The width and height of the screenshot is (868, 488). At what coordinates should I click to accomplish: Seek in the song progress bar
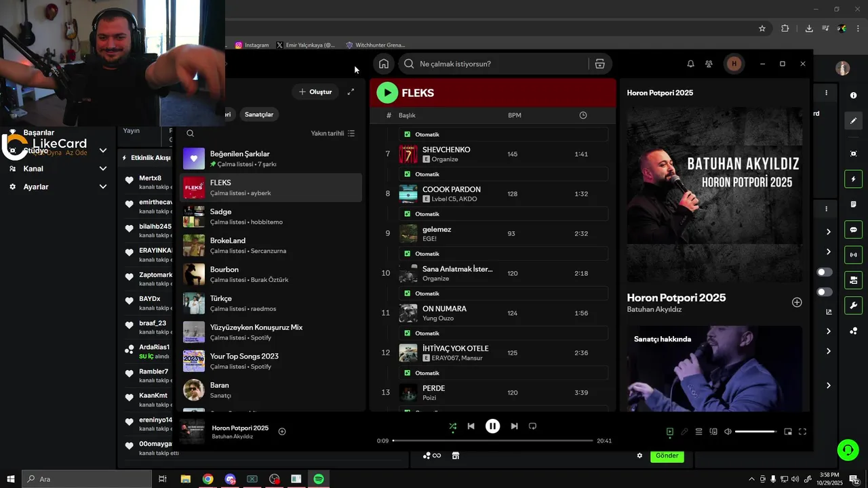tap(493, 441)
